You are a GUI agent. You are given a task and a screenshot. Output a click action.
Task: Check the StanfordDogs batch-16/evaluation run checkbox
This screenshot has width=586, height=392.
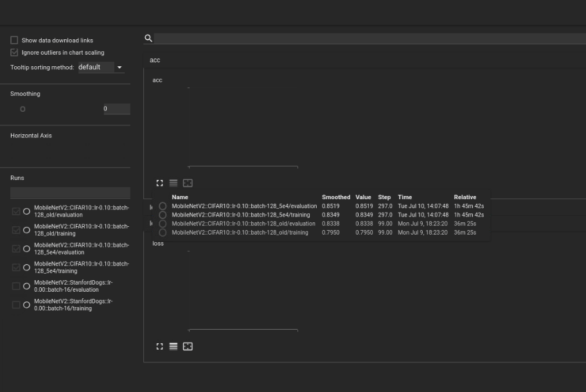click(x=16, y=286)
